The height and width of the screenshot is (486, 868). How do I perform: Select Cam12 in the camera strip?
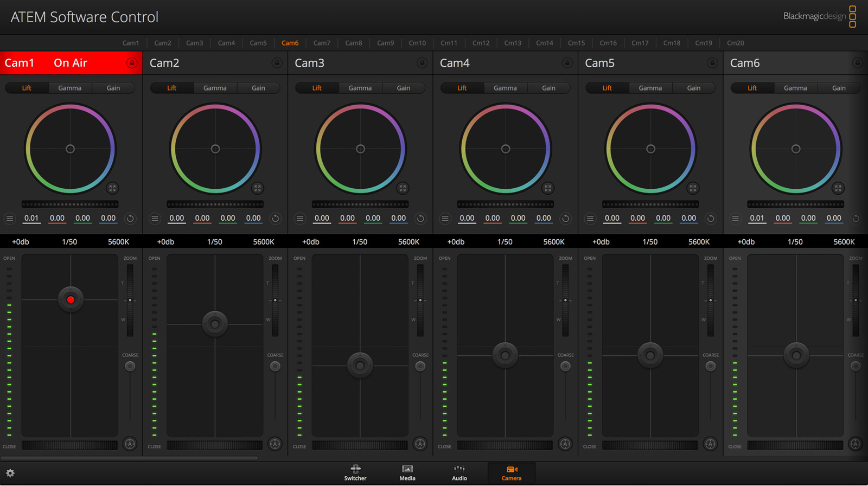click(481, 43)
